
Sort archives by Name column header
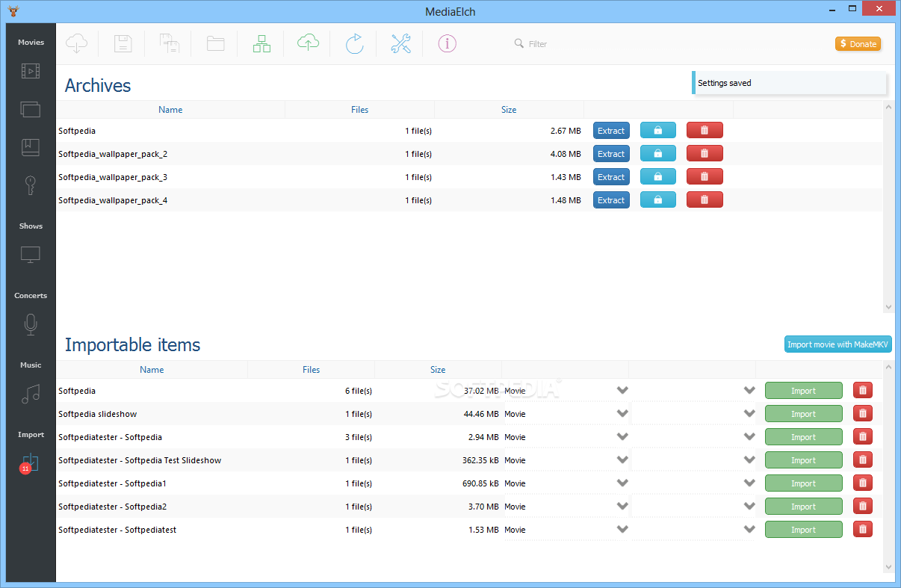pyautogui.click(x=170, y=110)
